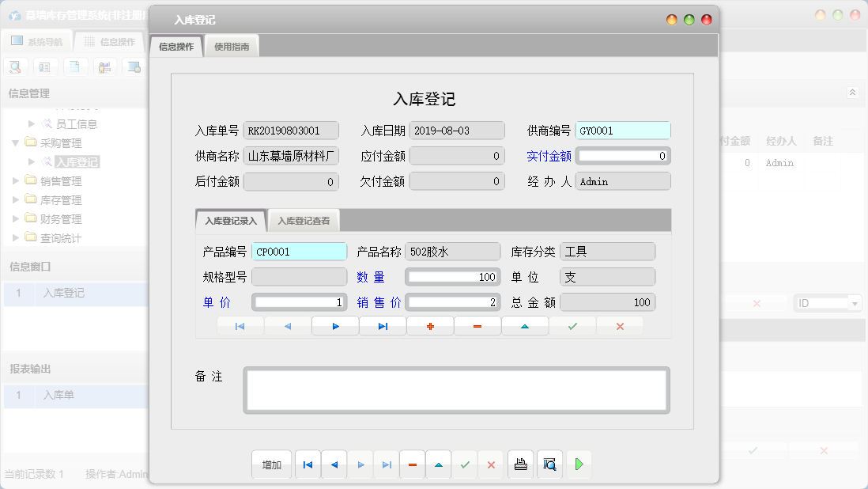
Task: Expand the 销售管理 tree node
Action: 14,180
